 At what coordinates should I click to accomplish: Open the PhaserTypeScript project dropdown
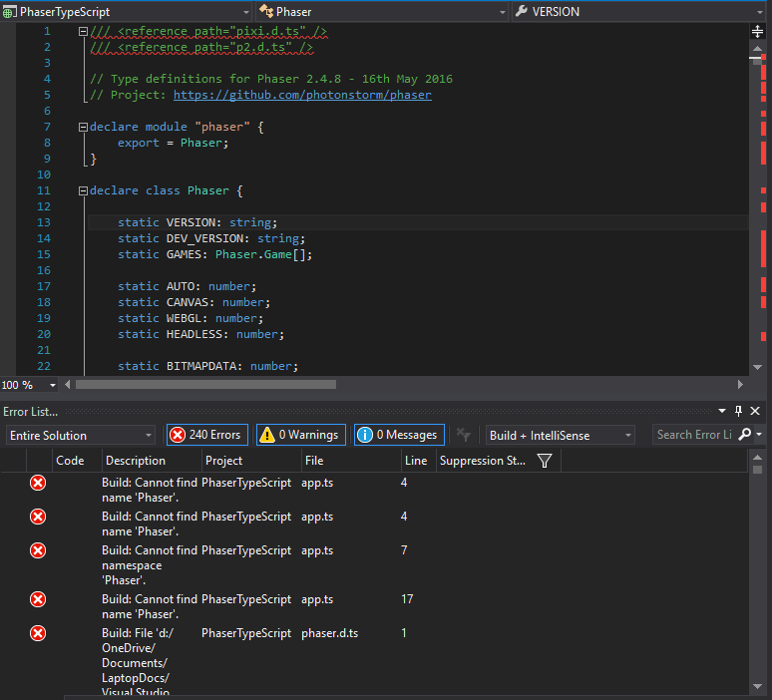click(x=126, y=11)
